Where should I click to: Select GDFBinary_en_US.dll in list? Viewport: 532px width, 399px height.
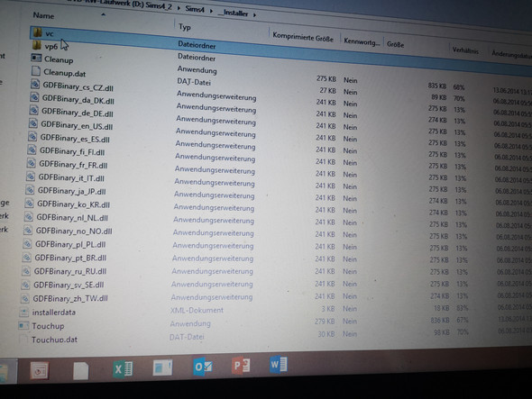(x=77, y=125)
